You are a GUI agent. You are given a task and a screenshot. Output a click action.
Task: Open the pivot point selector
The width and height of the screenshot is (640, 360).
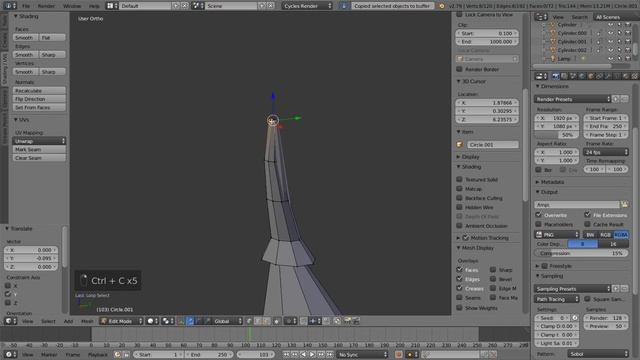(168, 321)
